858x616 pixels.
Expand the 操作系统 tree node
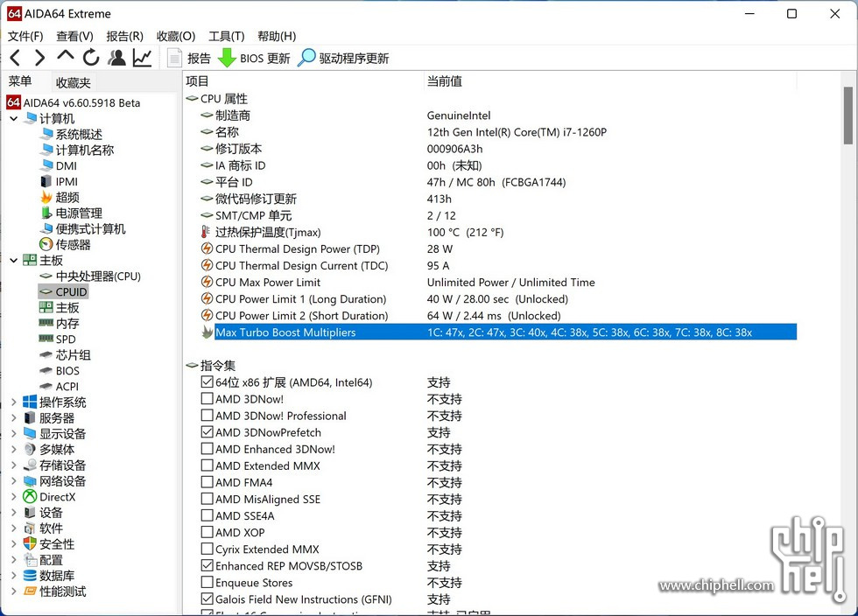[14, 402]
